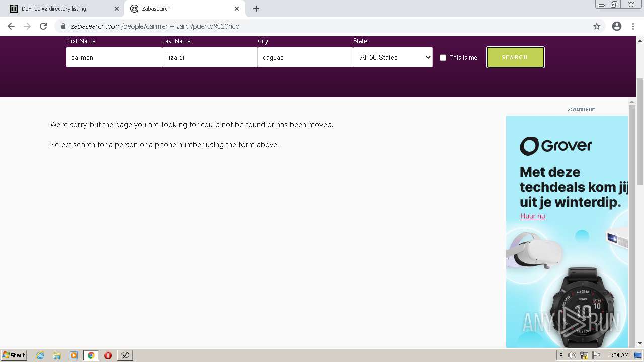Click the 1:34 AM clock
This screenshot has height=362, width=644.
[x=618, y=355]
